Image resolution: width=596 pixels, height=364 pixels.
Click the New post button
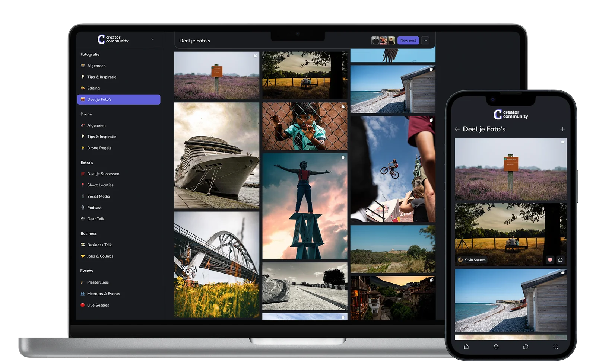click(408, 41)
